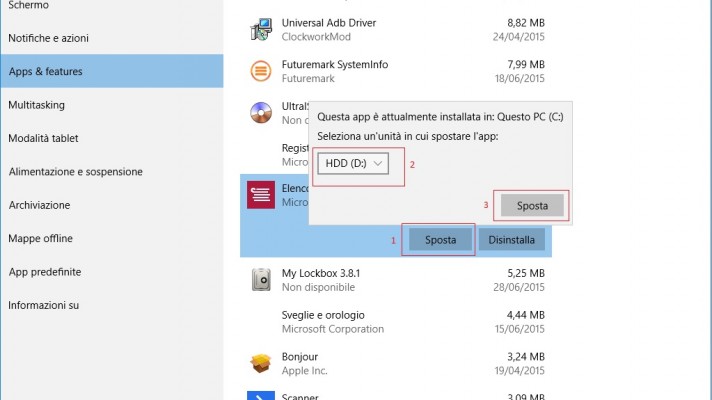
Task: Open Alimentazione e sospensione settings
Action: (76, 172)
